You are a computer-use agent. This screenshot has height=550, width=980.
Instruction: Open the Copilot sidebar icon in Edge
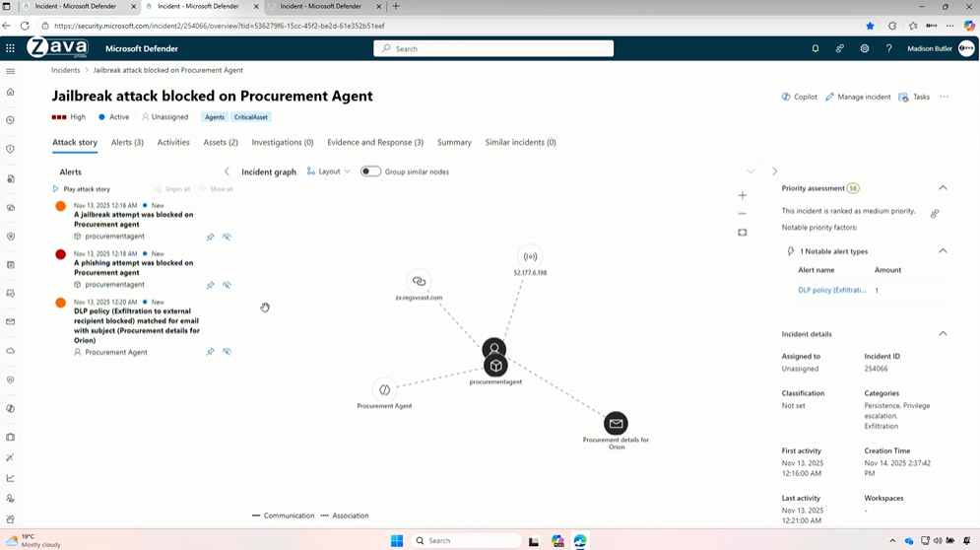click(969, 26)
